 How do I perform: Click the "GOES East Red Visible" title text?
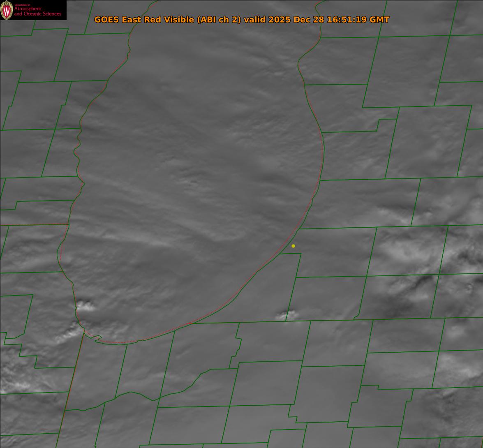(144, 20)
